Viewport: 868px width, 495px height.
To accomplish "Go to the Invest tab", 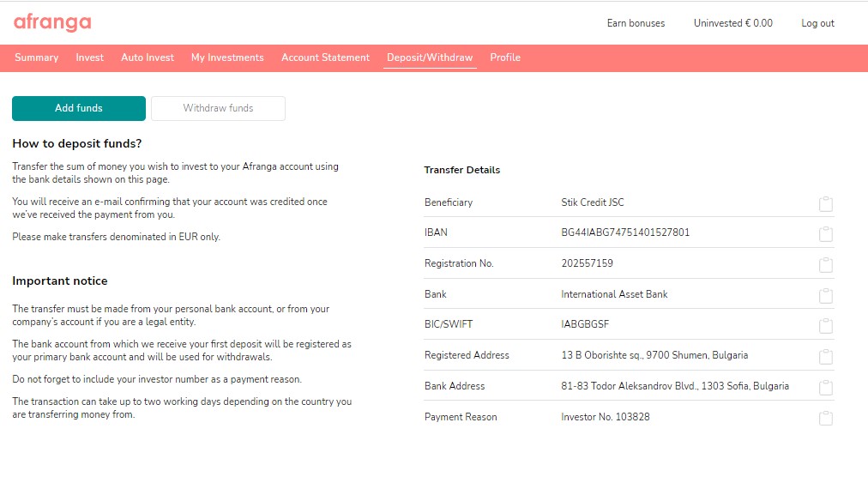I will (90, 57).
